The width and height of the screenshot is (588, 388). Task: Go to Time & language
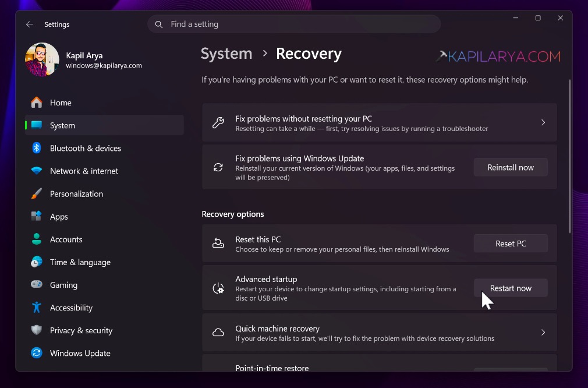click(x=104, y=262)
